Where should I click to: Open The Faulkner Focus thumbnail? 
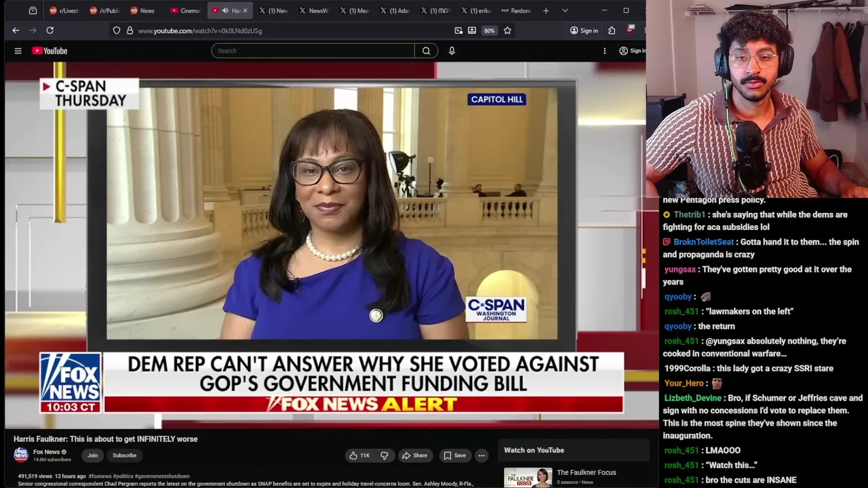coord(528,477)
